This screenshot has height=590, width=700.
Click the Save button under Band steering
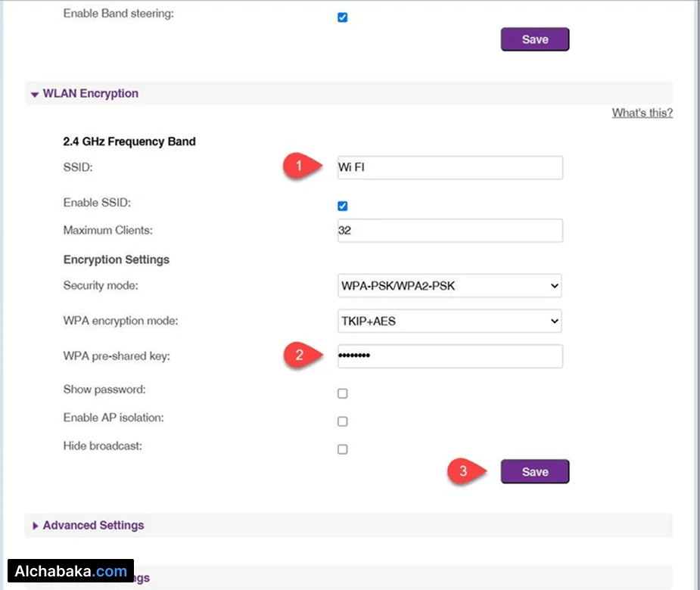point(534,39)
